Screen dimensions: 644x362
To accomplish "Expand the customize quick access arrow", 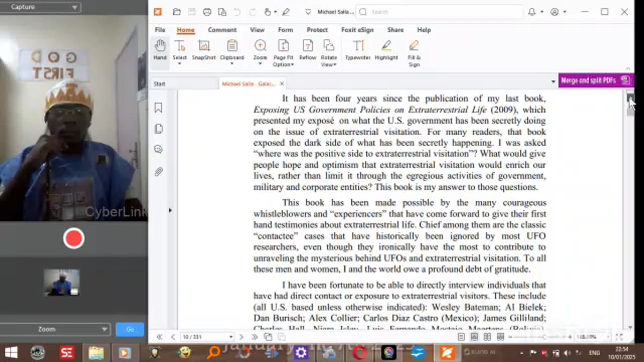I will pos(308,12).
